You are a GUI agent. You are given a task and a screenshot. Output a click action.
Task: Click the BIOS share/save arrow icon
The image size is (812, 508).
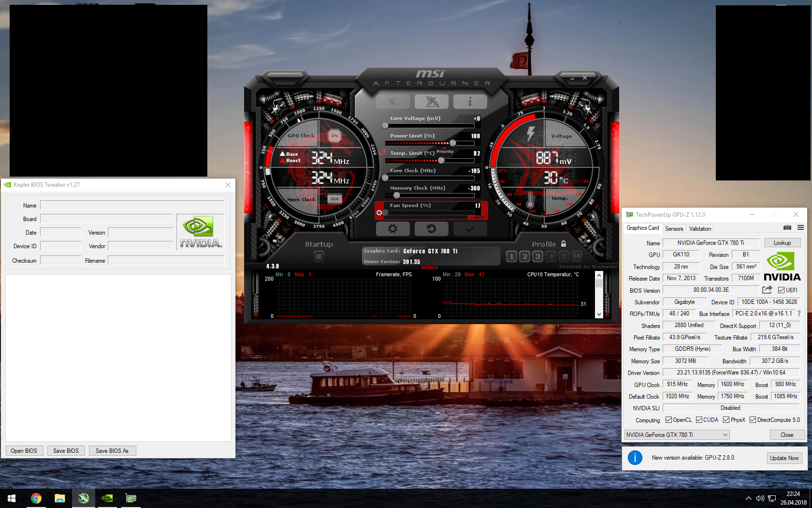[767, 290]
